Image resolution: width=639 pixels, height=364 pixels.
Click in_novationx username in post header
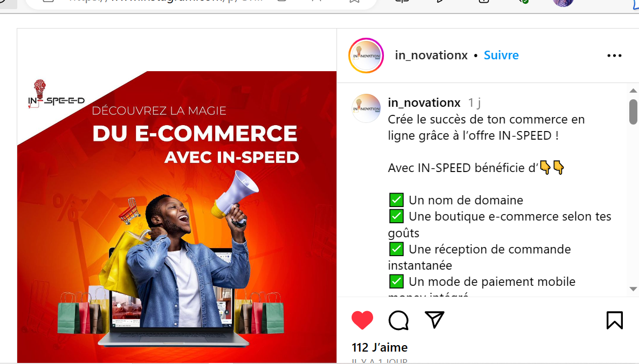pyautogui.click(x=431, y=55)
